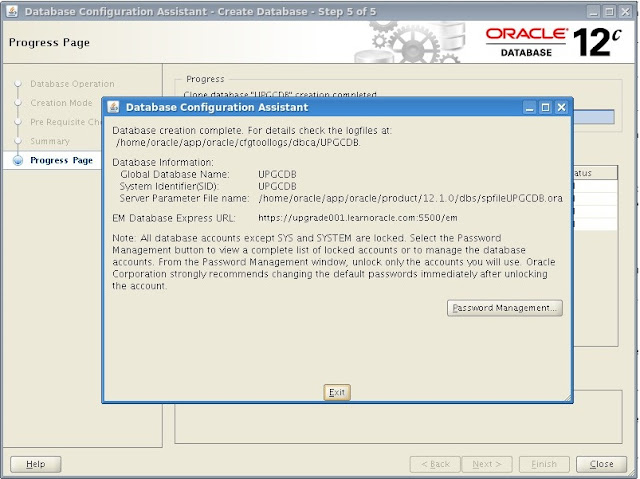Click the Java icon in dialog title bar
The height and width of the screenshot is (479, 640).
113,107
